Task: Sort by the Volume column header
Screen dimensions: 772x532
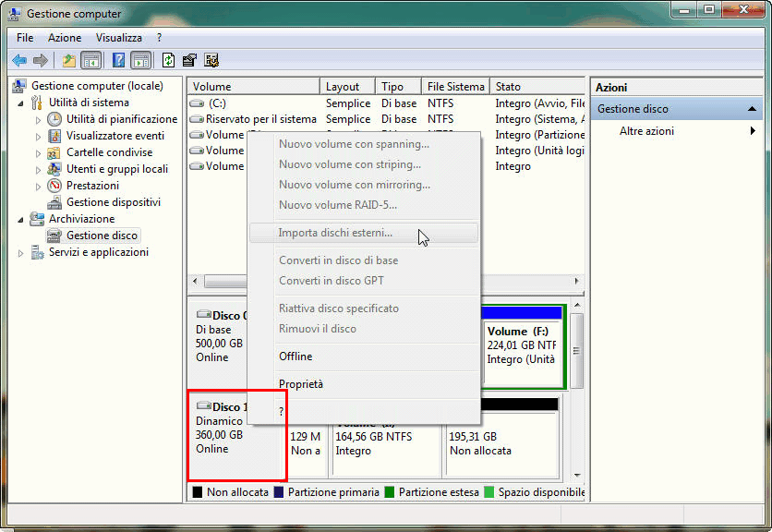Action: 253,87
